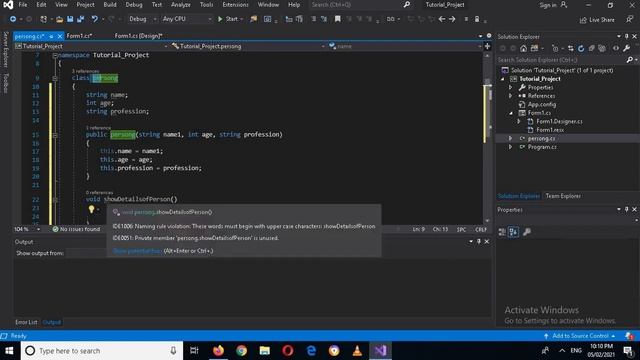Click Solution Explorer Collapse All icon
The image size is (640, 360).
(591, 48)
